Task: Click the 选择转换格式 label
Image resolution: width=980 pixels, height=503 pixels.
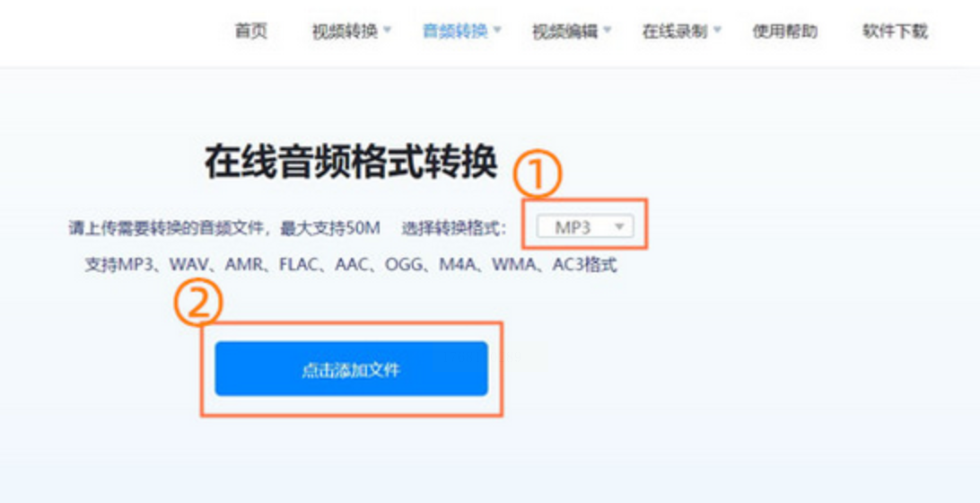Action: pyautogui.click(x=454, y=228)
